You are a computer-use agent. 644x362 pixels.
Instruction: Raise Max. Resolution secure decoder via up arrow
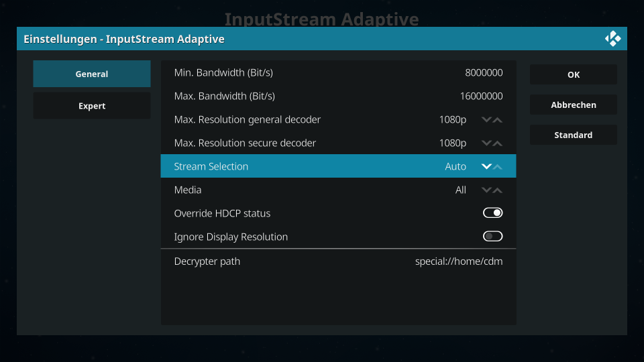click(x=497, y=143)
